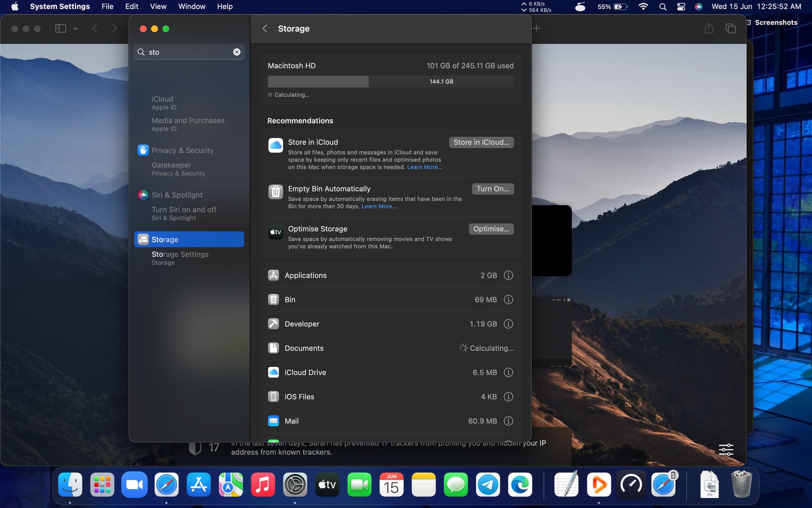Expand Safari sidebar dropdown chevron
The width and height of the screenshot is (812, 508).
tap(76, 28)
